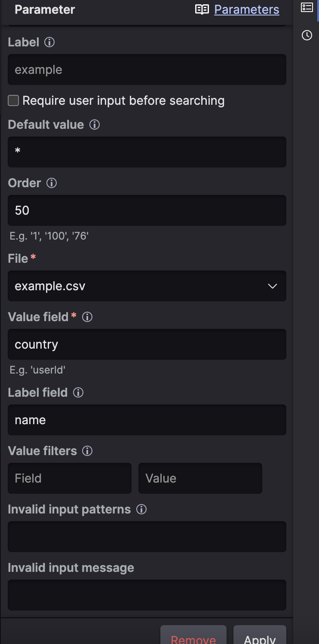The width and height of the screenshot is (319, 644).
Task: Click the info icon beside Order
Action: [52, 183]
